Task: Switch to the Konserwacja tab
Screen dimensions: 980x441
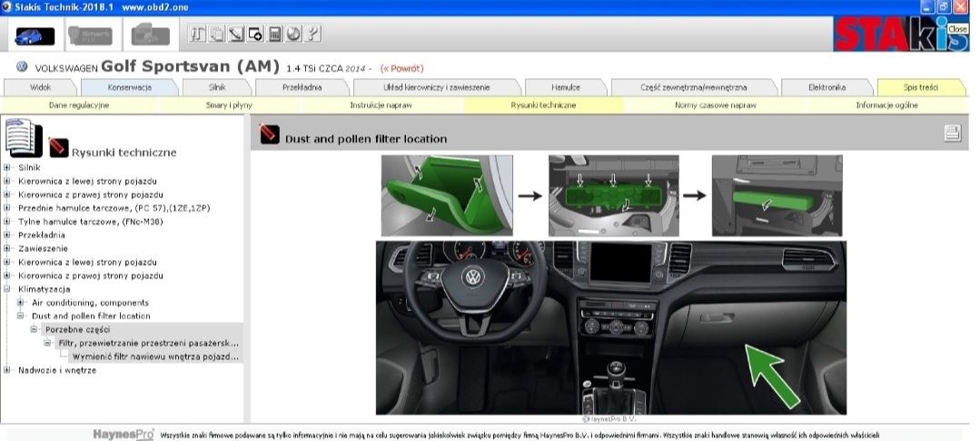Action: (x=129, y=87)
